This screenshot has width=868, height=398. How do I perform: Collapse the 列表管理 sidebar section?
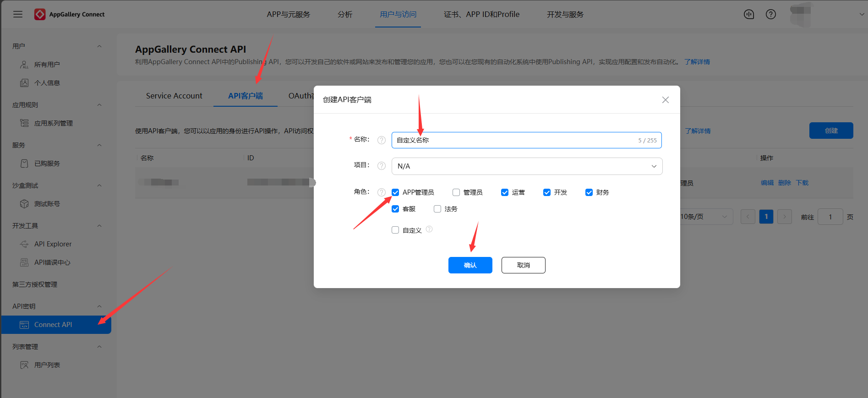click(x=99, y=347)
